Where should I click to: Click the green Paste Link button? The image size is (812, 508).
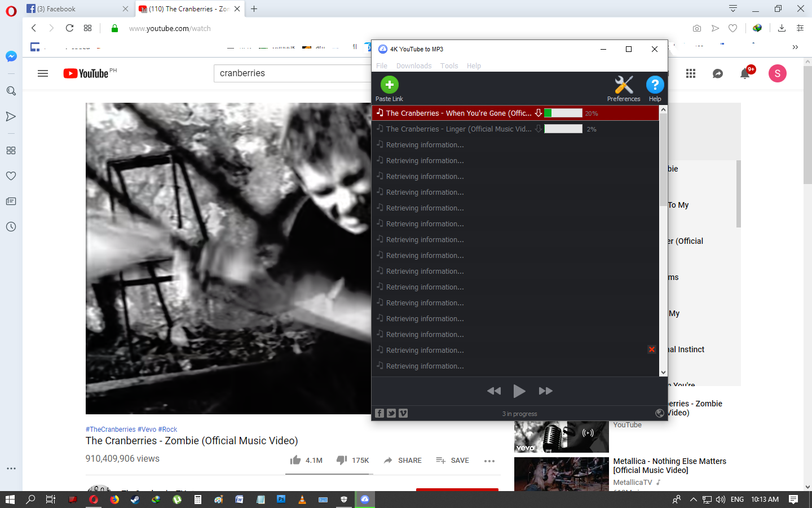(x=389, y=89)
